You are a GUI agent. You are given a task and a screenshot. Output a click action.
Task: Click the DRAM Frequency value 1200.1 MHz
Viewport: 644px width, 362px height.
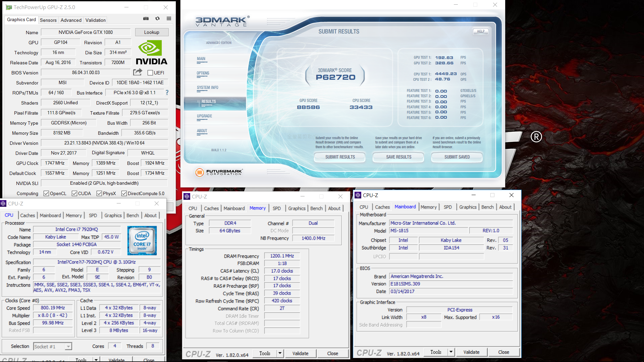pyautogui.click(x=282, y=256)
